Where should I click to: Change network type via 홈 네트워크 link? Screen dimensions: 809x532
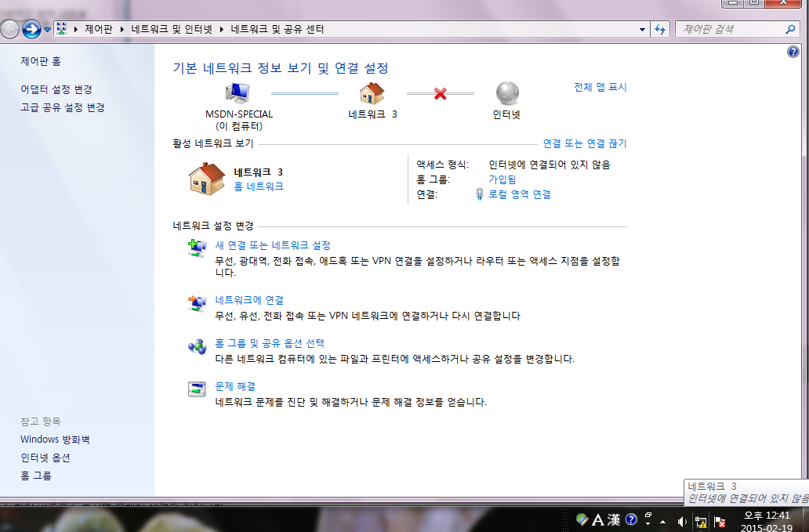click(x=259, y=186)
